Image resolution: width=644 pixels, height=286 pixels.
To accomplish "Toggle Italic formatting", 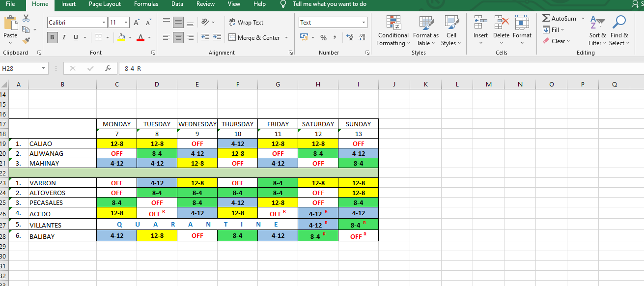I will (x=64, y=37).
